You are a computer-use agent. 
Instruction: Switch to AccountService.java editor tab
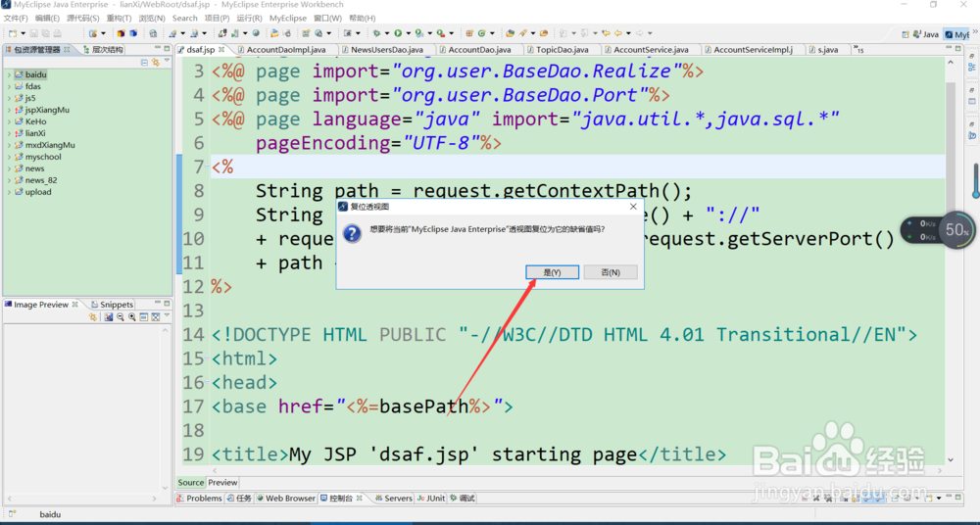tap(651, 49)
